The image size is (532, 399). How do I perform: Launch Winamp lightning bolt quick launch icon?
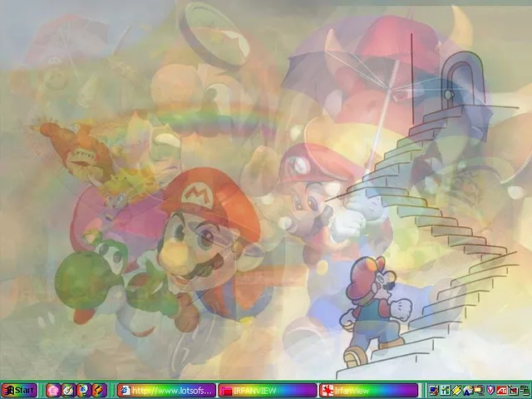pyautogui.click(x=100, y=390)
